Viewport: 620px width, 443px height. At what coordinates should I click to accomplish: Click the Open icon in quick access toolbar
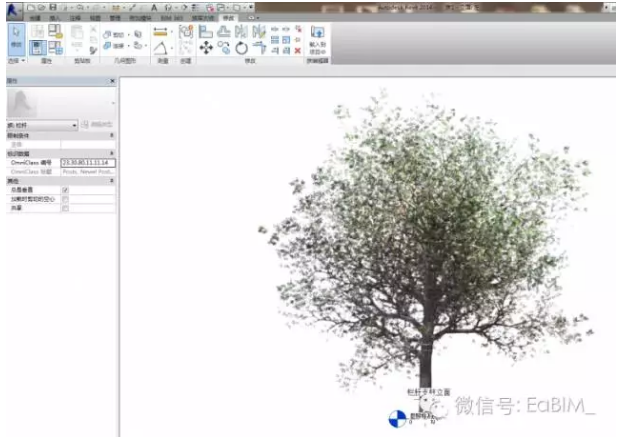point(42,8)
